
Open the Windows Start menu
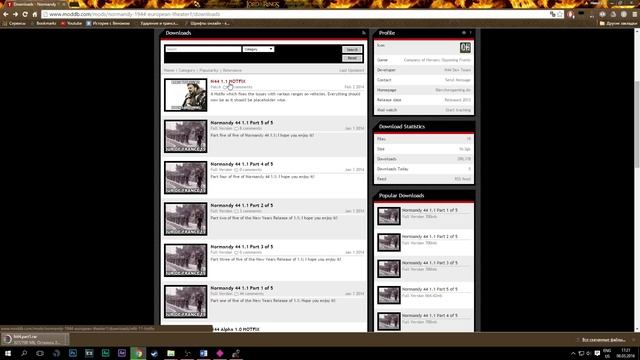tap(8, 353)
